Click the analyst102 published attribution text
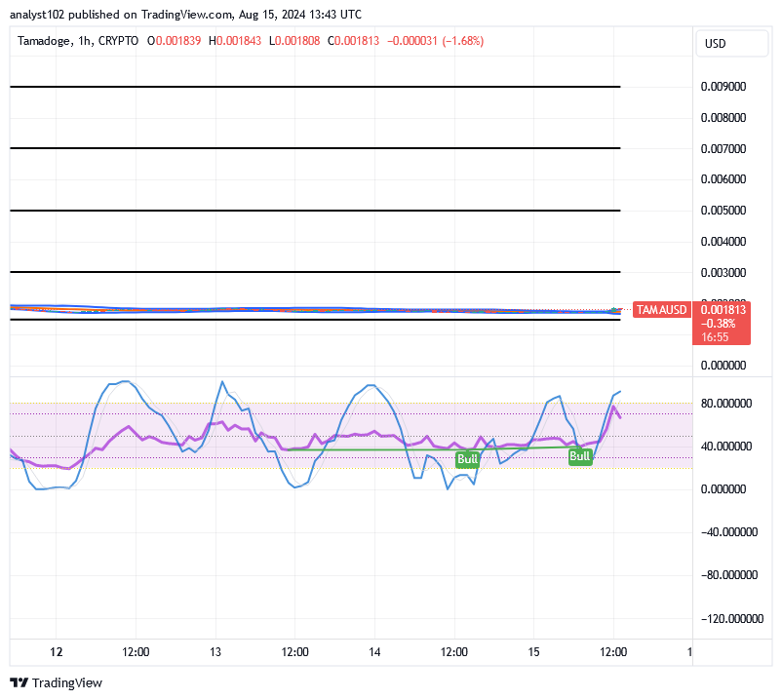Viewport: 782px width, 700px height. click(x=185, y=15)
